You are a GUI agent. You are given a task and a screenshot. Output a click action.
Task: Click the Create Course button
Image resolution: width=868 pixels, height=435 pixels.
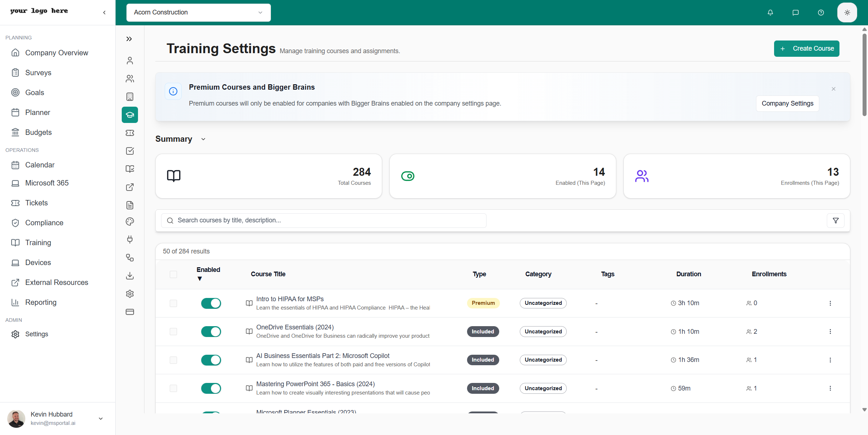click(x=807, y=48)
